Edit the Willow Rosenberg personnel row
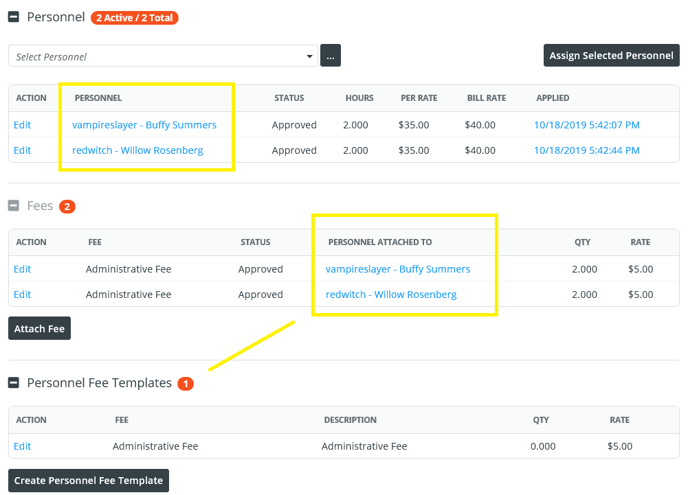The image size is (688, 495). click(x=22, y=150)
